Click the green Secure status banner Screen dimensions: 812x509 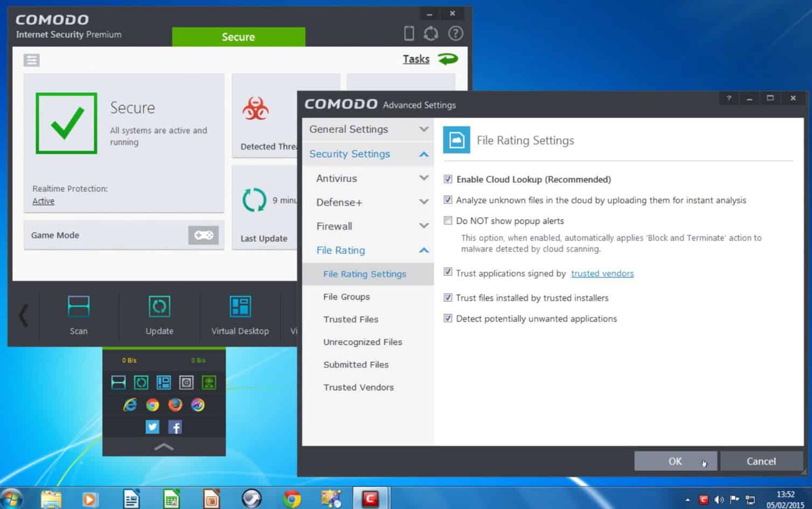point(239,37)
